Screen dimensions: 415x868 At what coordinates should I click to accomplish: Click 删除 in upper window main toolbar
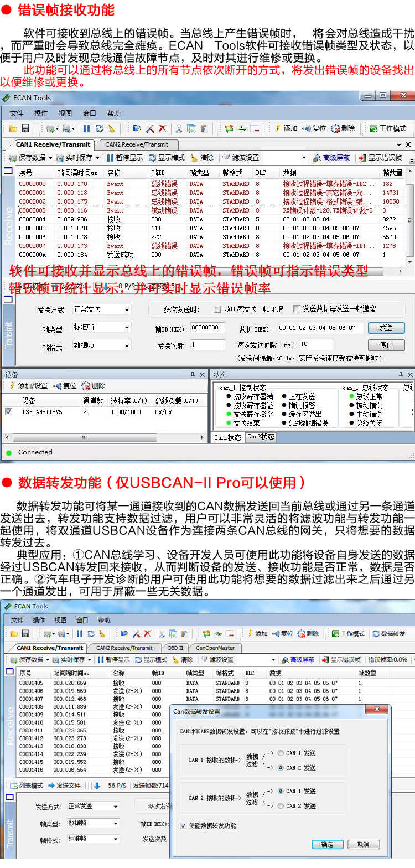pyautogui.click(x=343, y=128)
